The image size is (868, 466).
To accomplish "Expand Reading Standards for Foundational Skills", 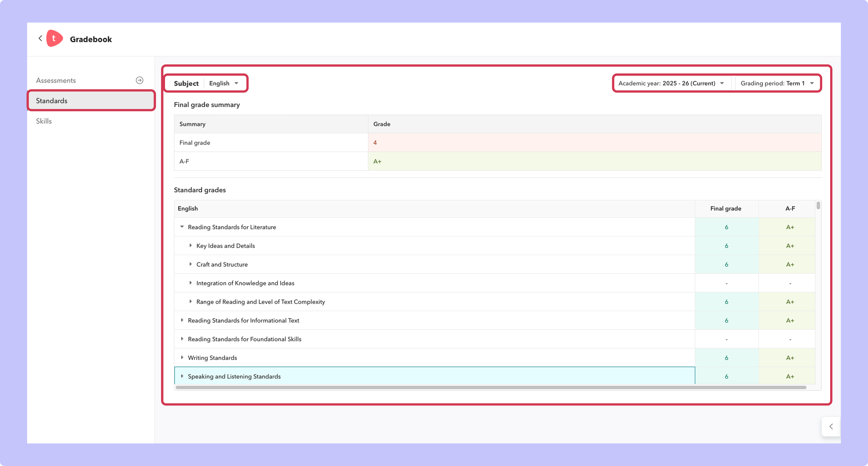I will click(182, 339).
